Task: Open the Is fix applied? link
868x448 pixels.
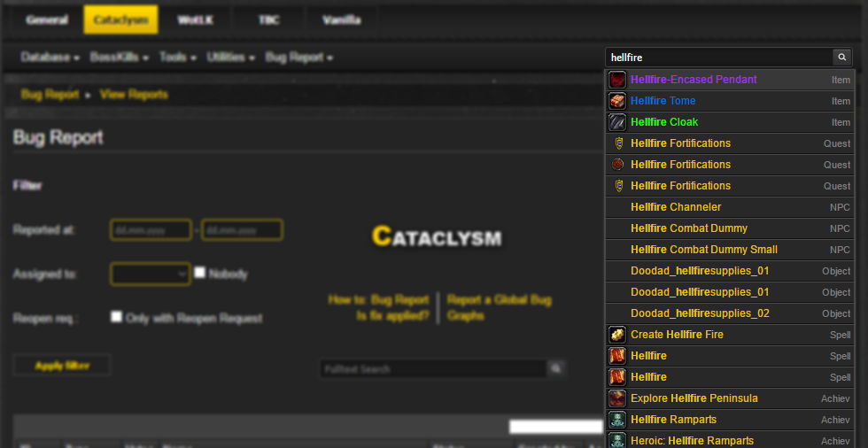Action: click(393, 316)
